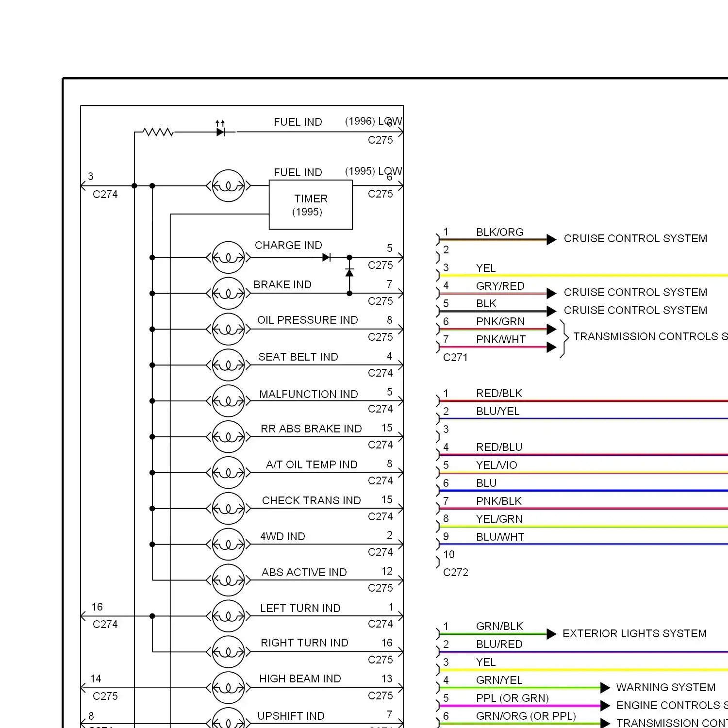
Task: Click the CHARGE IND lamp symbol
Action: 228,257
